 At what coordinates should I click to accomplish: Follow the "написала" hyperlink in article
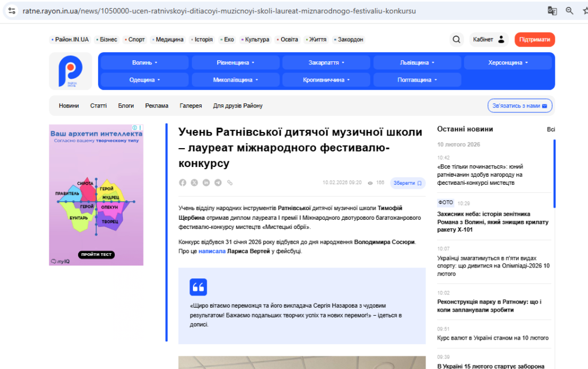(212, 251)
